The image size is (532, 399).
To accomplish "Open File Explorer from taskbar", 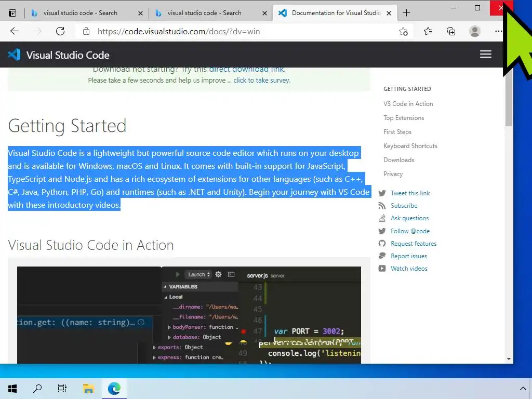I will (88, 389).
